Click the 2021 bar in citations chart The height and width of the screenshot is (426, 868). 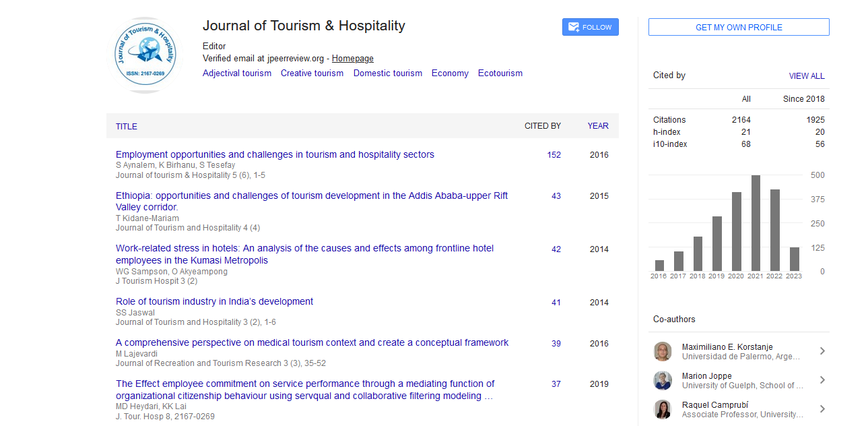click(x=756, y=223)
